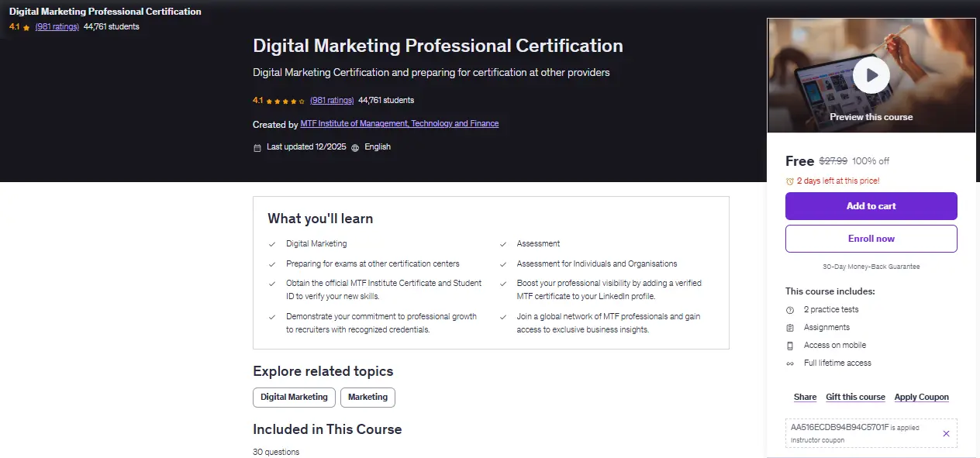This screenshot has height=458, width=980.
Task: Select the Marketing topic chip
Action: point(367,397)
